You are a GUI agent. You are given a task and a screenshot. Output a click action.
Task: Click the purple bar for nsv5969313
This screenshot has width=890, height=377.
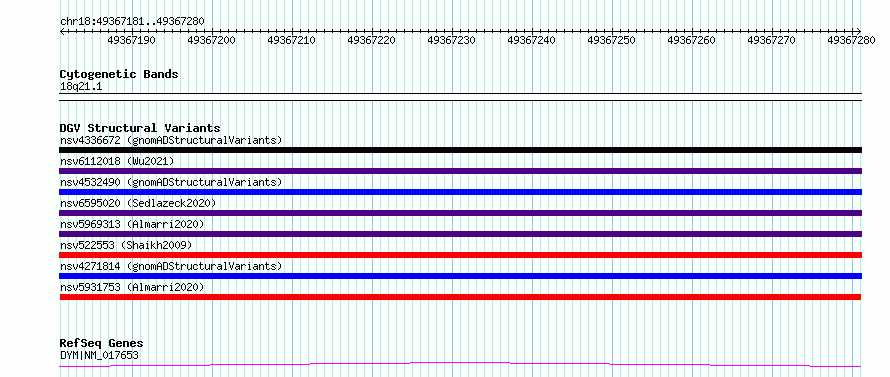point(460,234)
